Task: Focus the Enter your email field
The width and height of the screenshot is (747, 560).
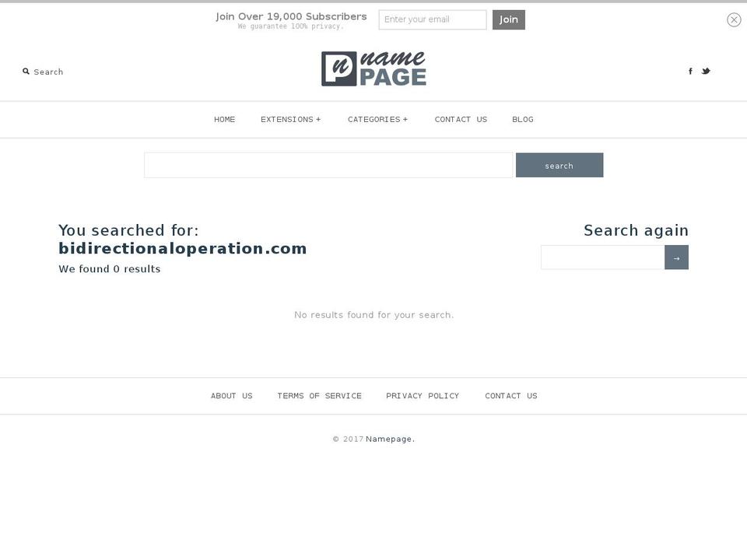Action: click(433, 19)
